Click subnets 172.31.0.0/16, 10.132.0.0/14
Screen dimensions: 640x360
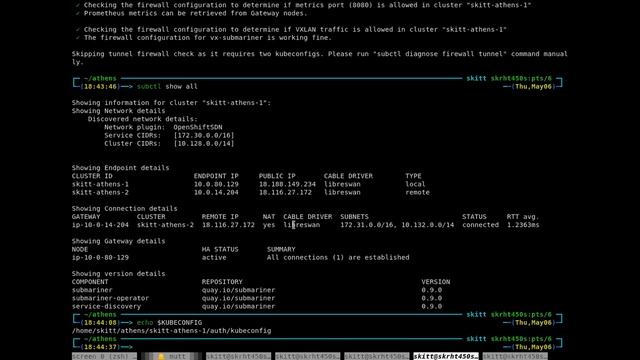[397, 225]
